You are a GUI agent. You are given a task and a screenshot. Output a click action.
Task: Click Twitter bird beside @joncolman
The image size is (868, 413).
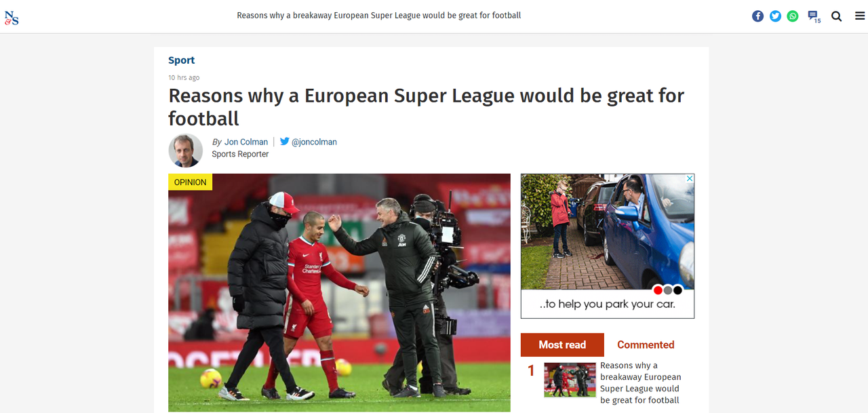tap(285, 142)
